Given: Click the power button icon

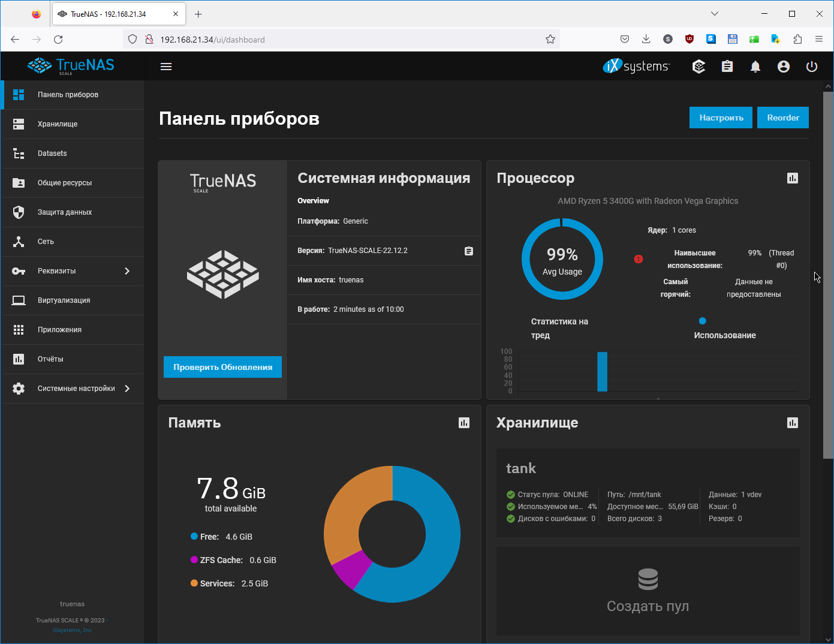Looking at the screenshot, I should 812,67.
